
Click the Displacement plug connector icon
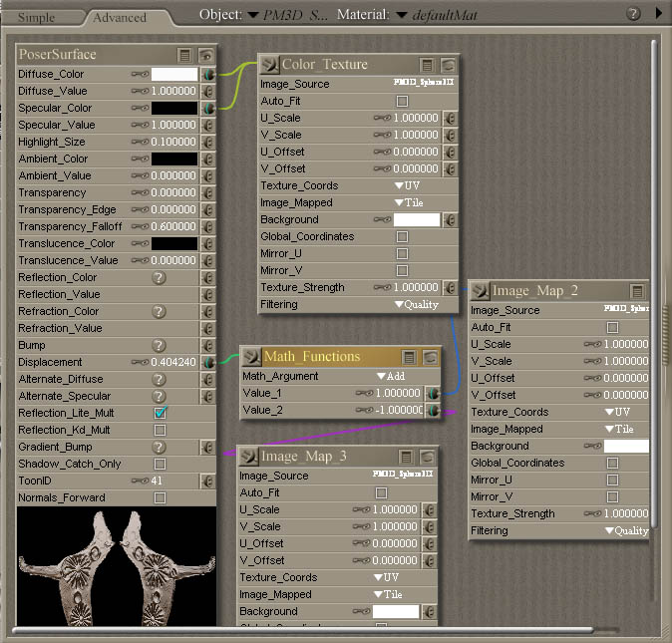(x=208, y=363)
